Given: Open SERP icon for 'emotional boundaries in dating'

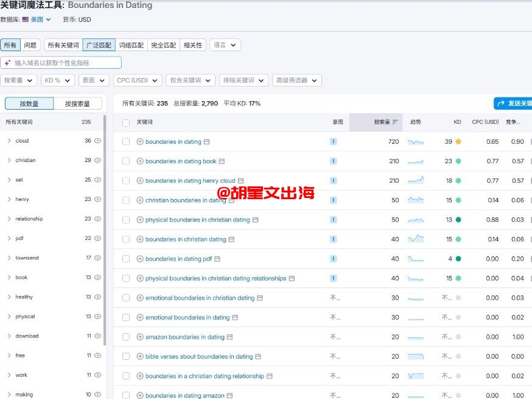Looking at the screenshot, I should (x=235, y=317).
